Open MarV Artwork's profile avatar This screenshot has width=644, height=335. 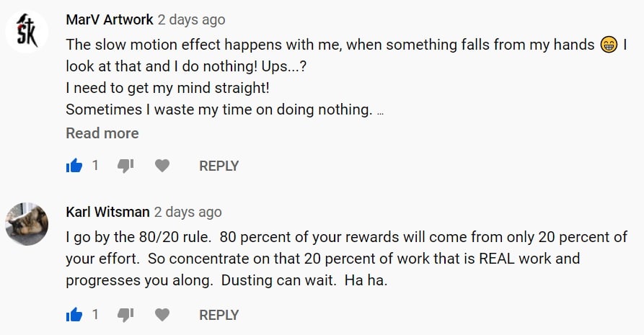point(27,32)
